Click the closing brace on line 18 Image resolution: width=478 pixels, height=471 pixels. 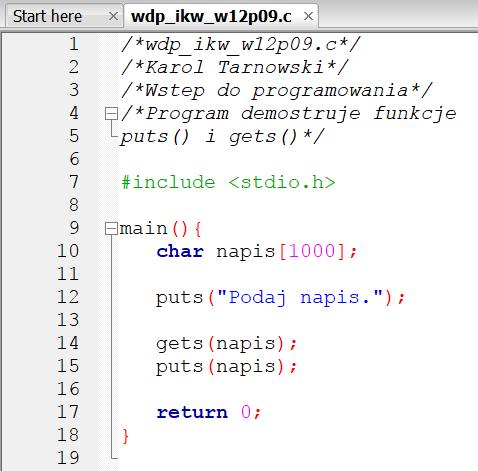tap(125, 436)
